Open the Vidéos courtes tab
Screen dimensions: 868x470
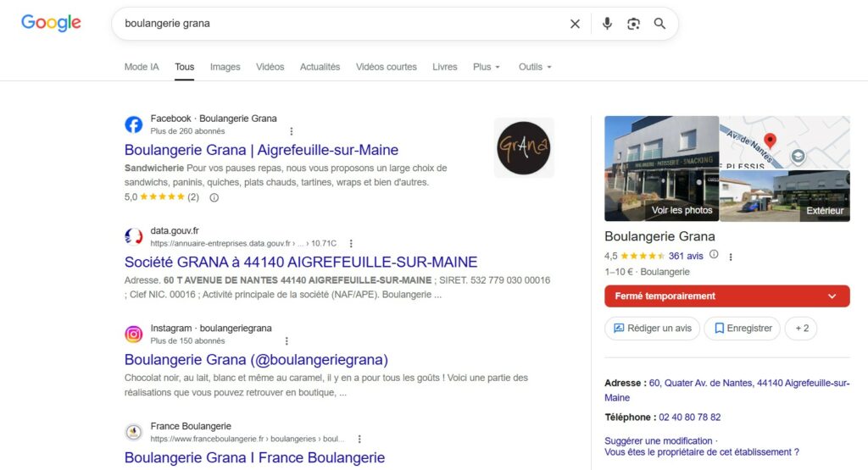point(387,67)
